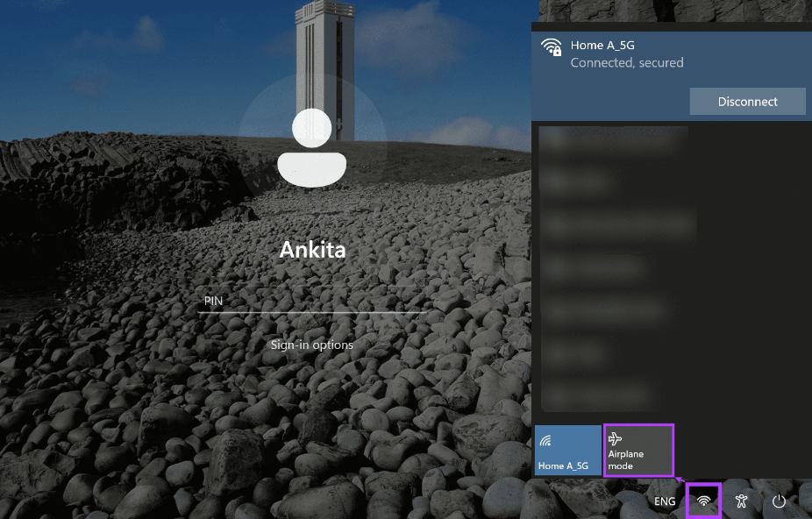Enable Airplane mode
This screenshot has width=812, height=519.
(x=638, y=450)
